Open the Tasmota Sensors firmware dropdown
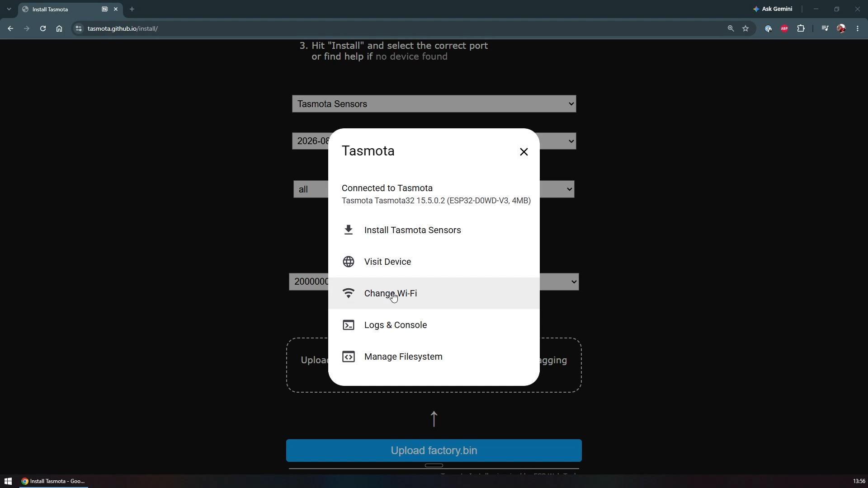868x488 pixels. [434, 104]
